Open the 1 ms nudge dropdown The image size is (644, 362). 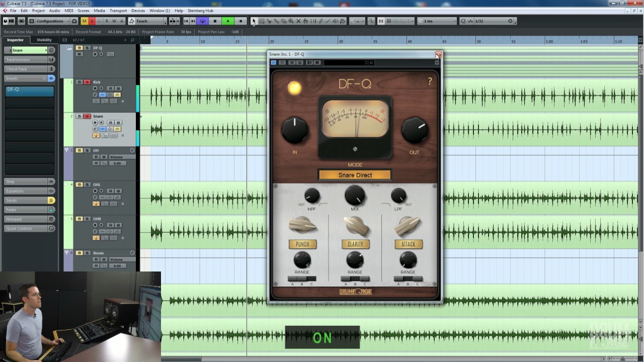[436, 21]
